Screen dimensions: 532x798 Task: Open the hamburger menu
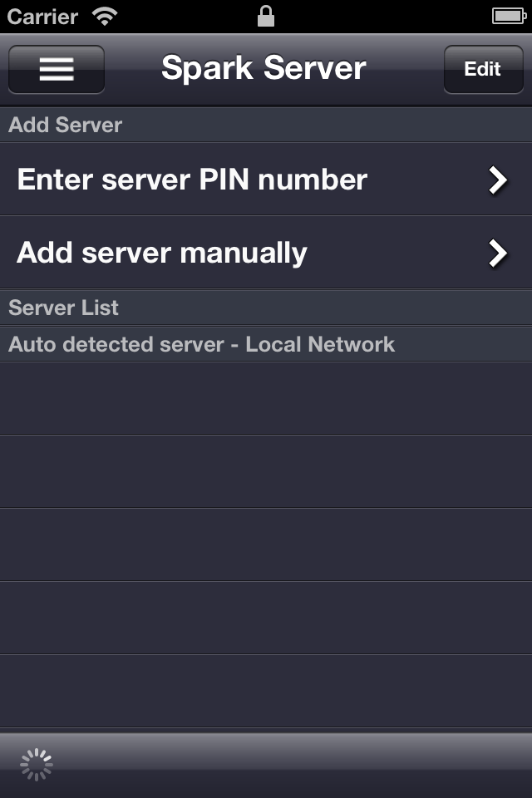(57, 69)
